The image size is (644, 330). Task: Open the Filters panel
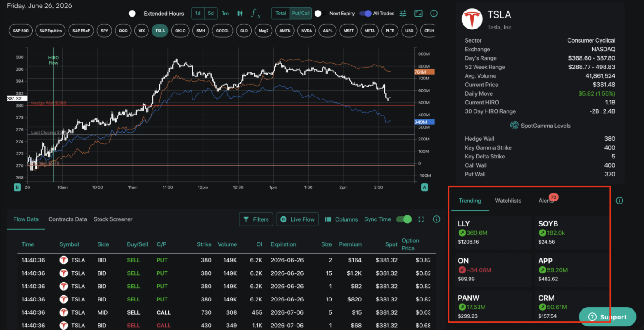pyautogui.click(x=256, y=219)
